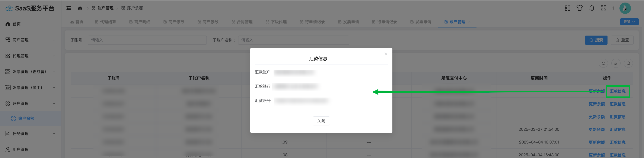Expand the 代理管理 sidebar menu
This screenshot has height=158, width=644.
click(30, 56)
